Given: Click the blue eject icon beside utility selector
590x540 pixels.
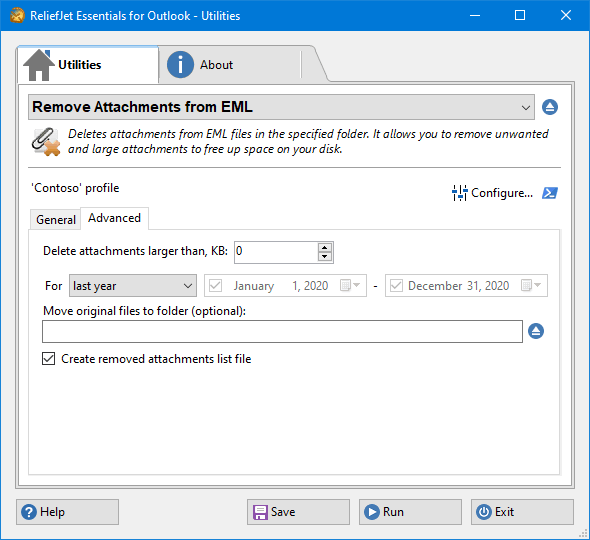Looking at the screenshot, I should pyautogui.click(x=550, y=107).
